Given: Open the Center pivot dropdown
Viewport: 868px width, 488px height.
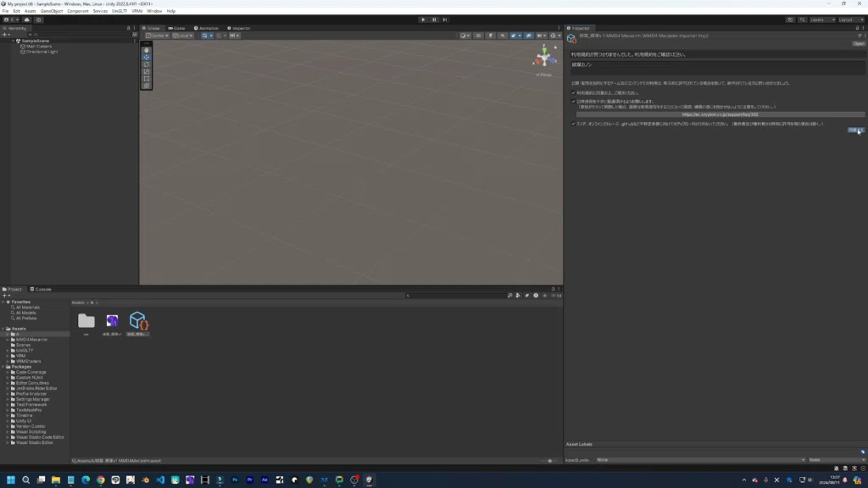Looking at the screenshot, I should pos(157,36).
